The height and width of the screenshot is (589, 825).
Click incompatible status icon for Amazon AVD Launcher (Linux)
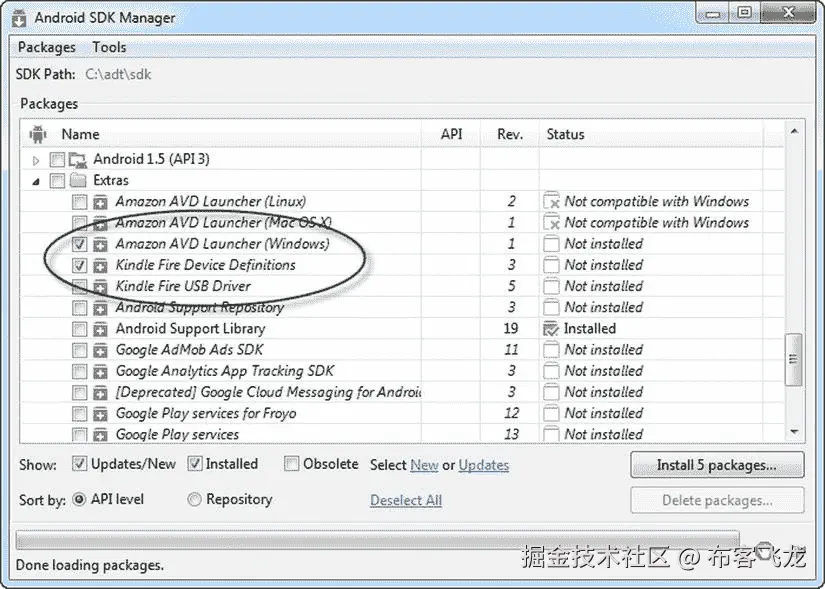(551, 201)
